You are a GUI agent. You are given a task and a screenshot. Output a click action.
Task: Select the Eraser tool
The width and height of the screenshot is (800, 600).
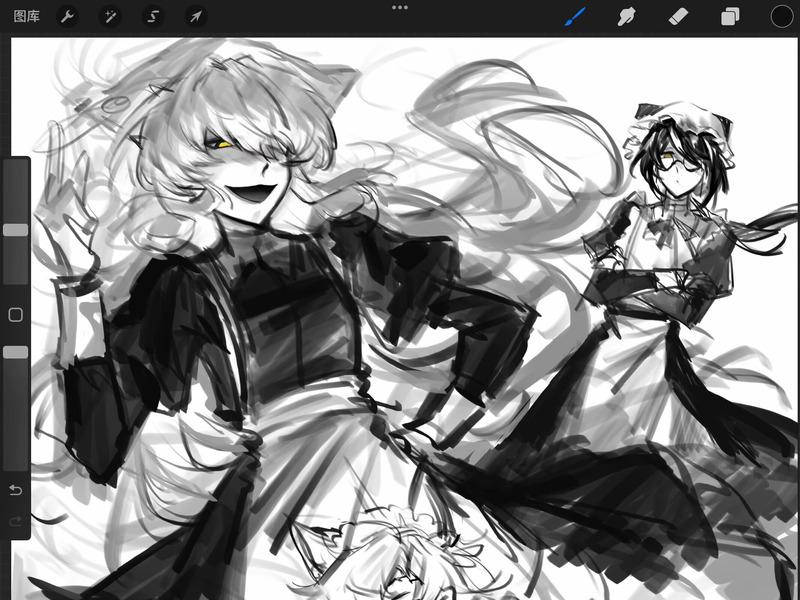(678, 17)
